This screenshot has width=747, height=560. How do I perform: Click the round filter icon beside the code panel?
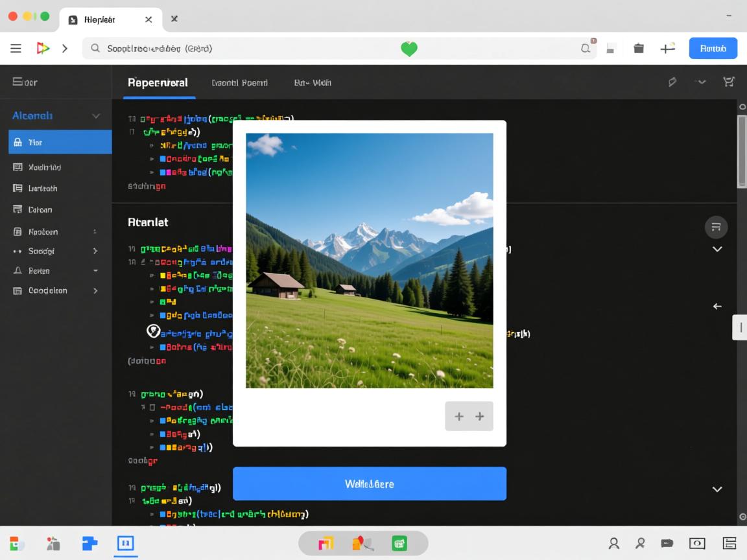[716, 227]
